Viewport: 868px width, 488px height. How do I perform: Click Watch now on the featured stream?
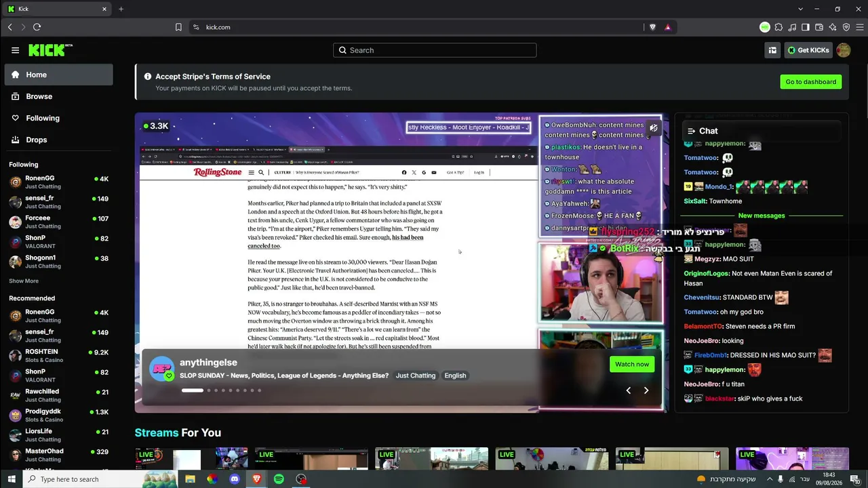(x=632, y=364)
